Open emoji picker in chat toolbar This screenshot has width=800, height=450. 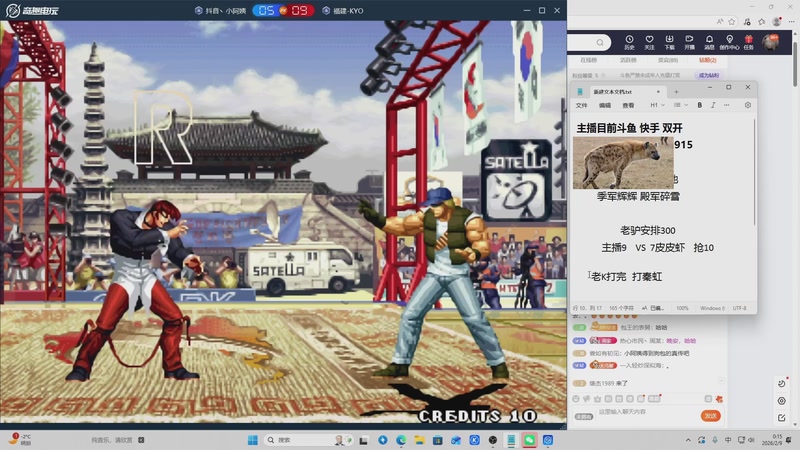576,398
